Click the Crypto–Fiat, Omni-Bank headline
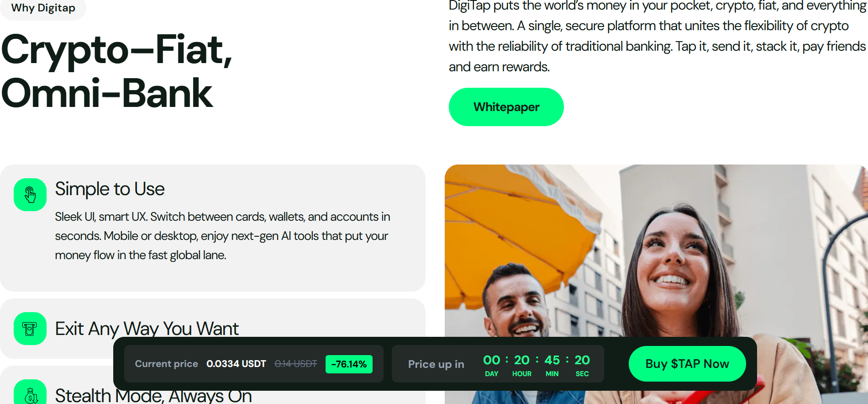Viewport: 868px width, 404px height. point(117,71)
